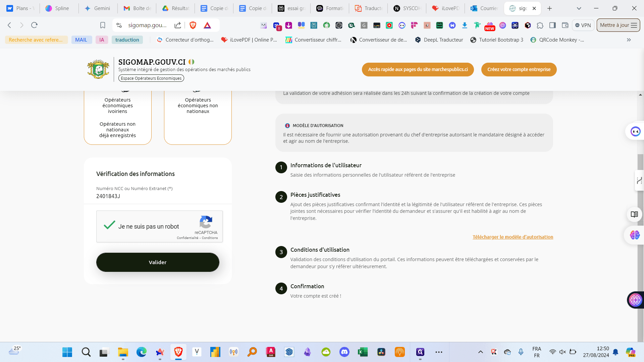Screen dimensions: 644x362
Task: Click 'Accès rapide aux pages du site' button
Action: click(x=418, y=69)
